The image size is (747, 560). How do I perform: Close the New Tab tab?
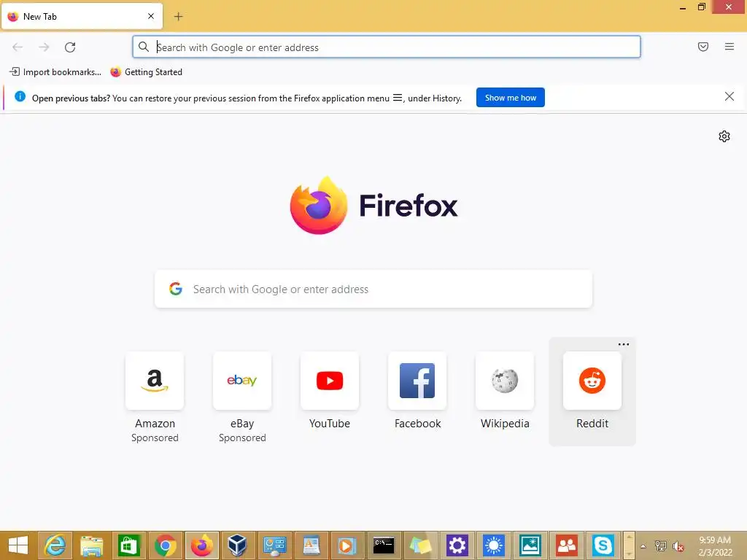point(151,16)
